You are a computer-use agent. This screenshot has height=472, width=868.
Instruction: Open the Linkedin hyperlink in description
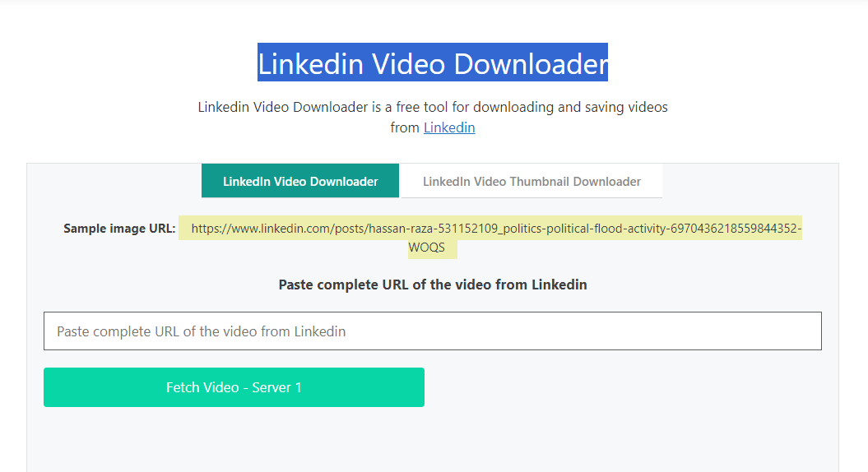(449, 127)
